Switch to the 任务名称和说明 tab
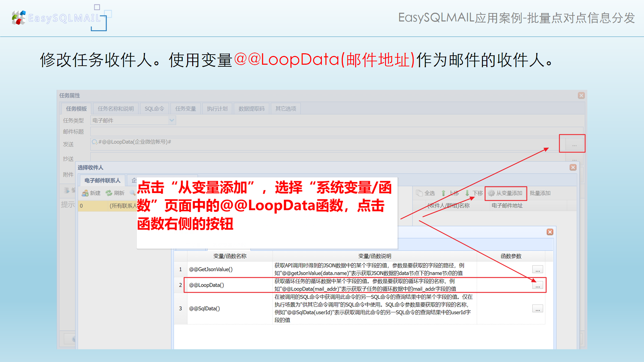Image resolution: width=644 pixels, height=362 pixels. (116, 109)
